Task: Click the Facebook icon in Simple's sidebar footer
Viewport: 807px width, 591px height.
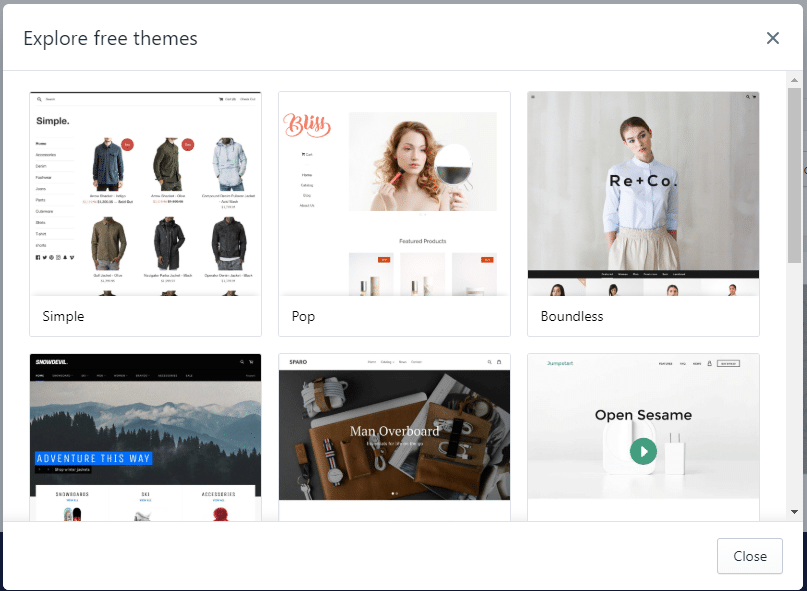Action: coord(37,257)
